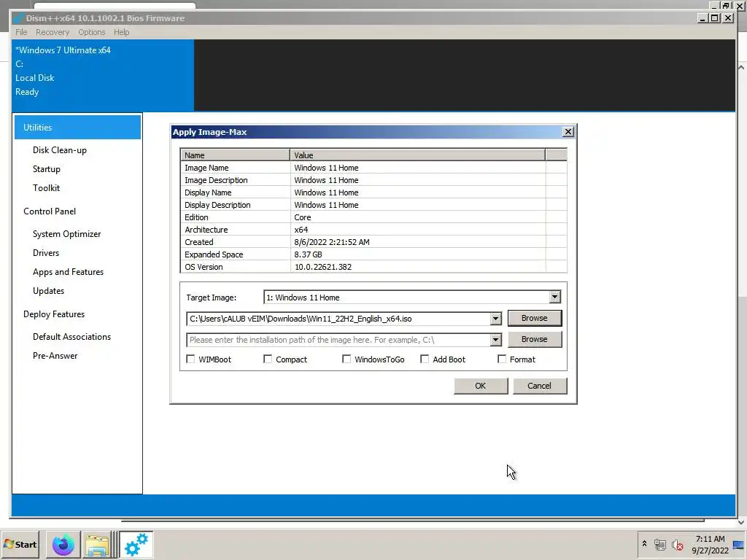This screenshot has width=747, height=560.
Task: Open the Help menu
Action: 122,32
